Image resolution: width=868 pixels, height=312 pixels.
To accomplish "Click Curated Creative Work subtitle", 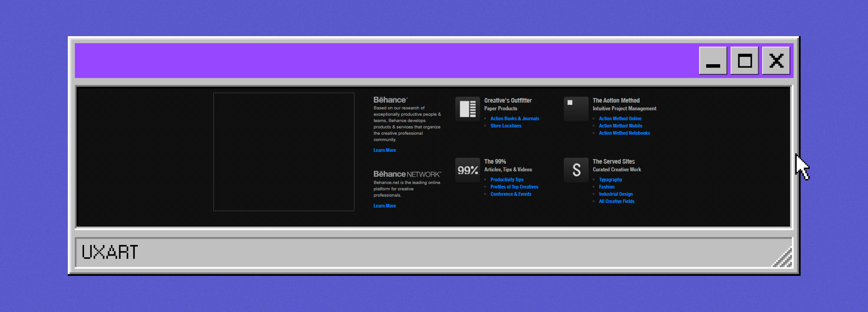I will tap(617, 170).
